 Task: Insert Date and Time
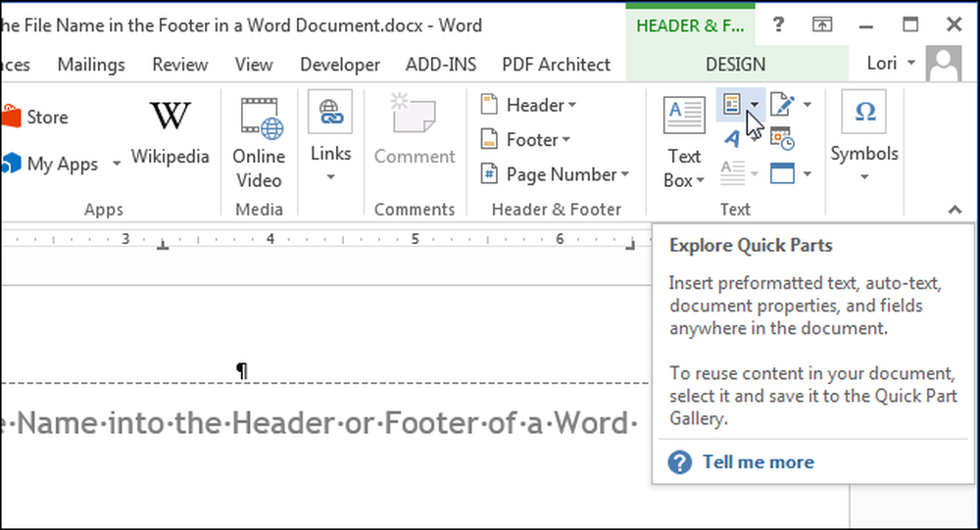coord(782,138)
